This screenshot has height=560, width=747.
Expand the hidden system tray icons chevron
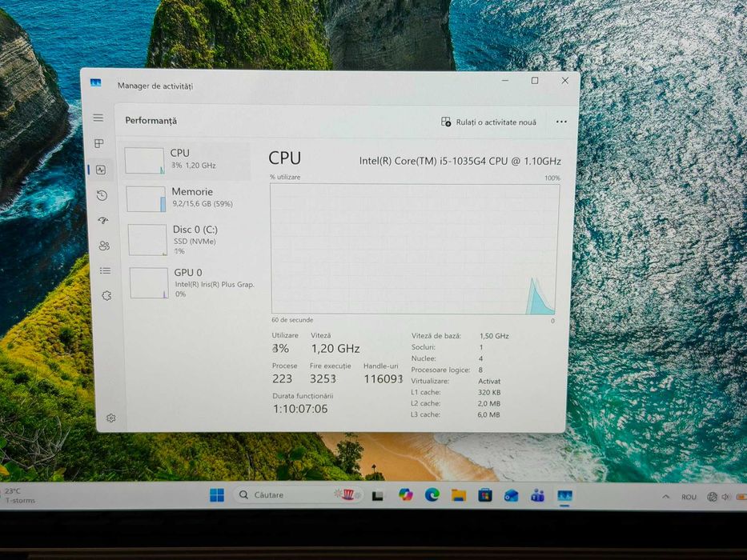tap(665, 497)
